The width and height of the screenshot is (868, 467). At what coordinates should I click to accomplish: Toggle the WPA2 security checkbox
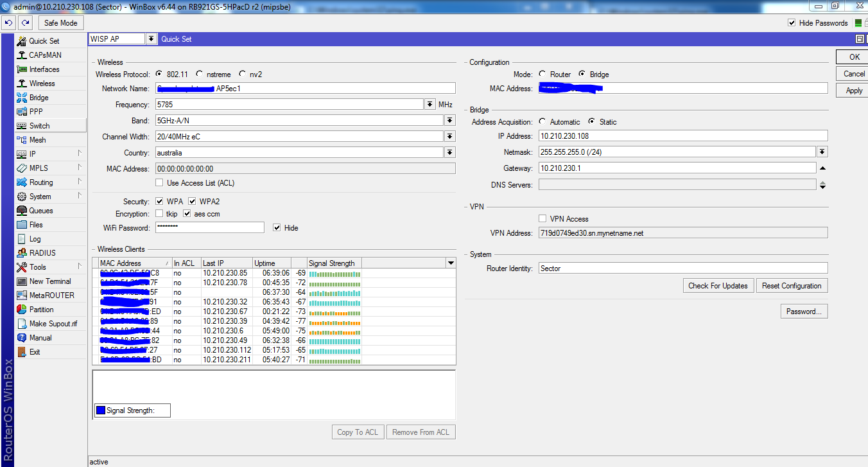192,202
